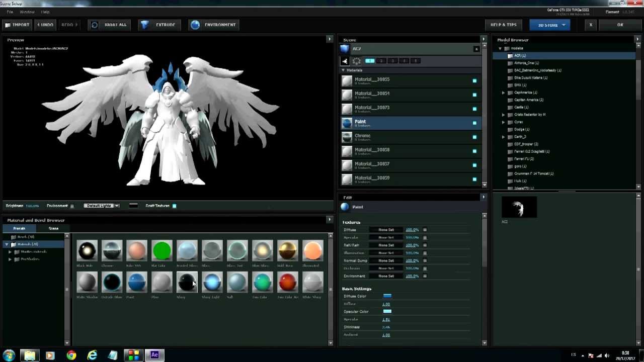Click the Undo button
Image resolution: width=644 pixels, height=362 pixels.
click(x=45, y=25)
